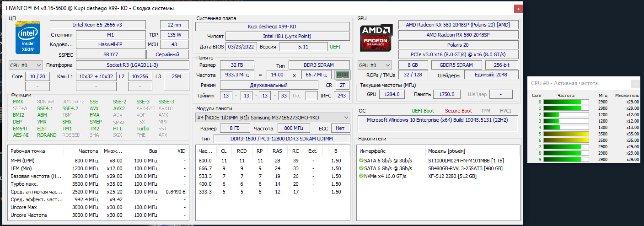The width and height of the screenshot is (644, 226).
Task: Click the MFM (LPM) operating point row
Action: click(98, 161)
